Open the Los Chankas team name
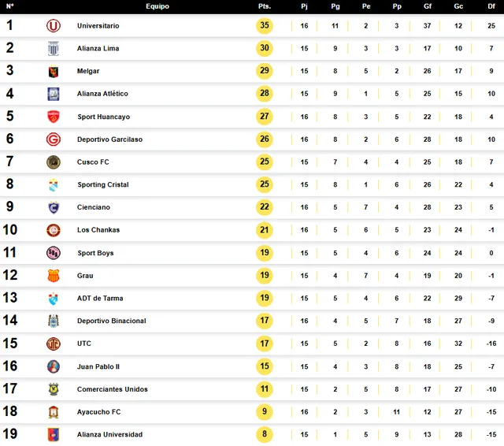Screen dimensions: 504x446 [x=98, y=230]
